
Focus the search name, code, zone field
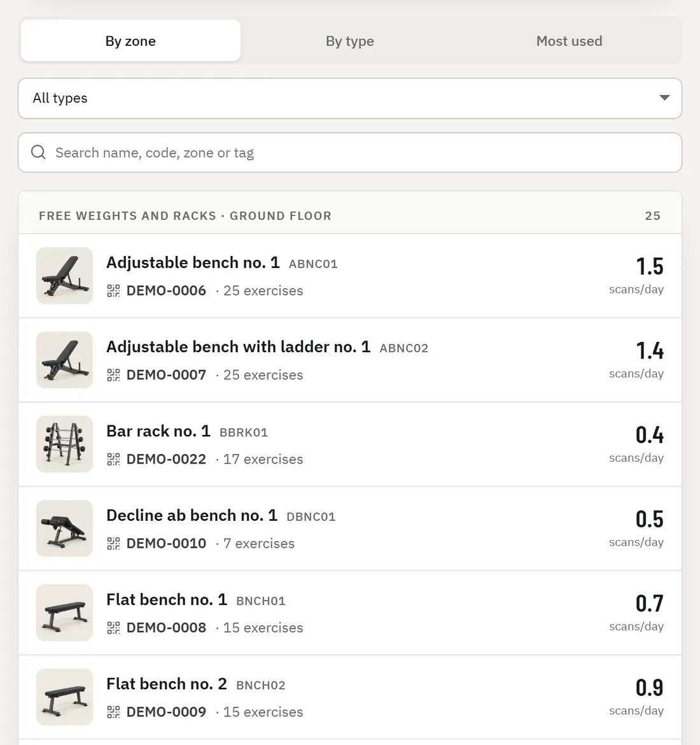[350, 153]
